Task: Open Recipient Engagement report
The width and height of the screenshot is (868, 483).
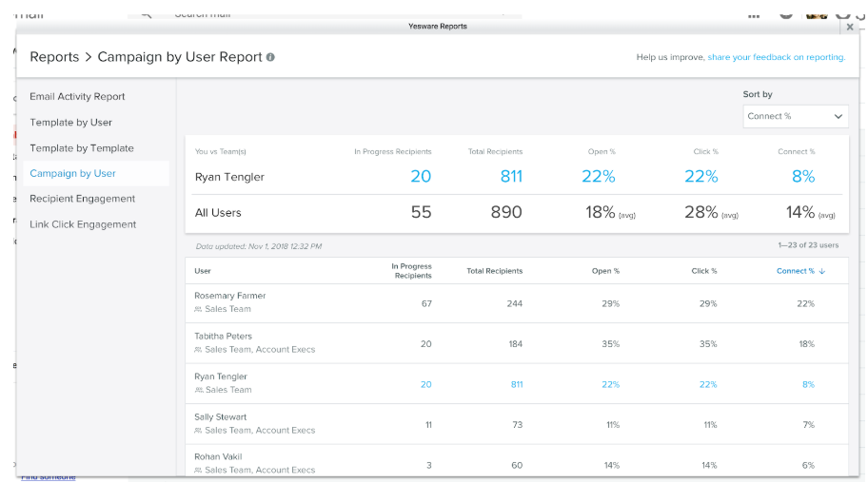Action: (x=83, y=199)
